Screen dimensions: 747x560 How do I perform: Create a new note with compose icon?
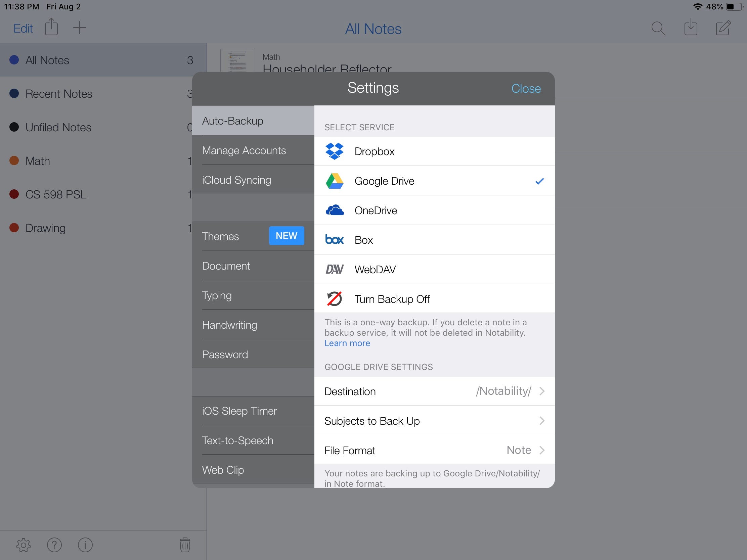[723, 28]
